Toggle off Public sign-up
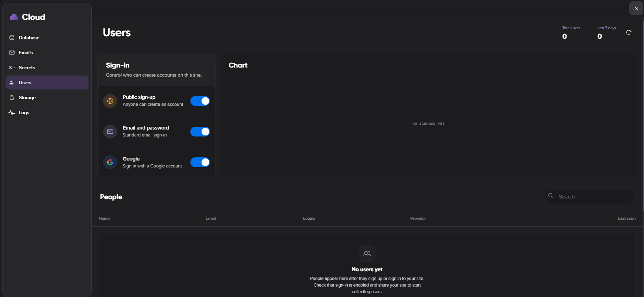The width and height of the screenshot is (644, 297). 200,101
